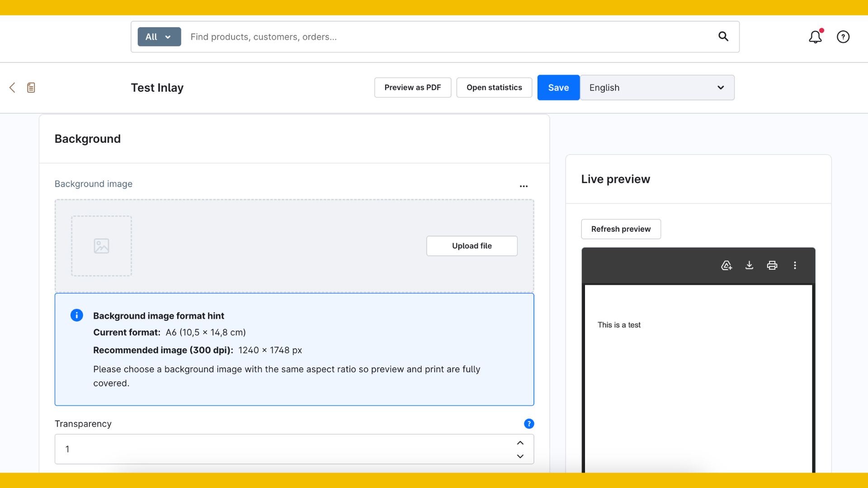Click Upload file button

[x=472, y=246]
